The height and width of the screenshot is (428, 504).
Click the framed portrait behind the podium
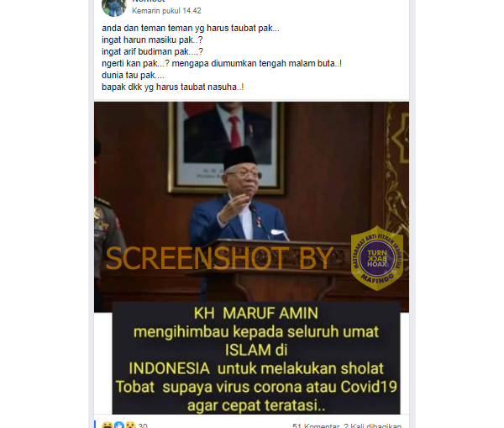pos(226,148)
